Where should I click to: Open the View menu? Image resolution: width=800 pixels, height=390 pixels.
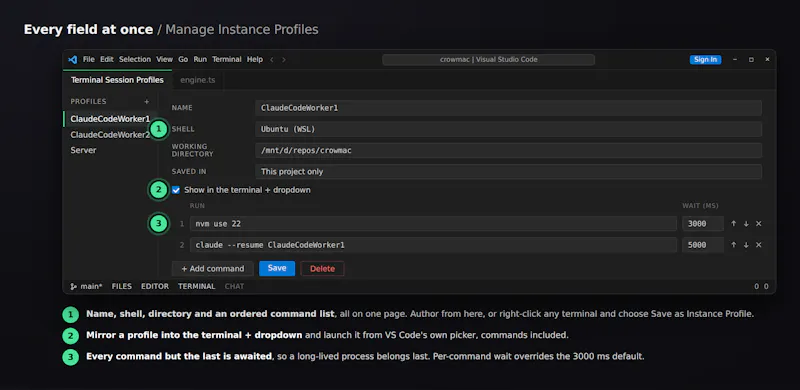[x=164, y=59]
